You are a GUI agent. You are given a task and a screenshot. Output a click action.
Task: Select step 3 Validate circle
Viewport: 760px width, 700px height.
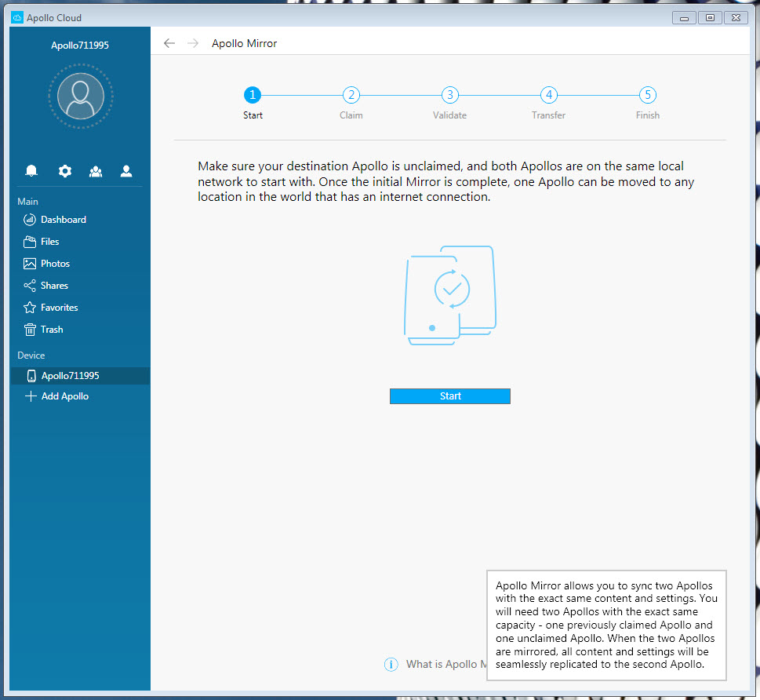(x=449, y=95)
